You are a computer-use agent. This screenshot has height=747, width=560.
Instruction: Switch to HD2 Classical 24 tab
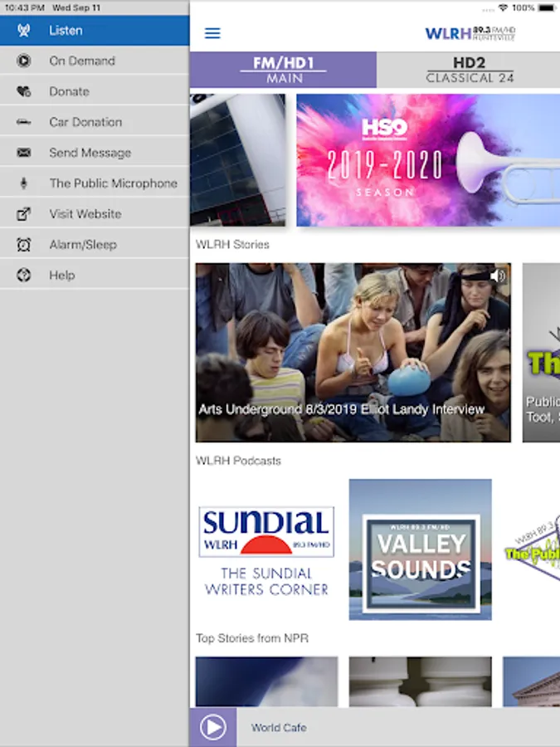coord(469,70)
